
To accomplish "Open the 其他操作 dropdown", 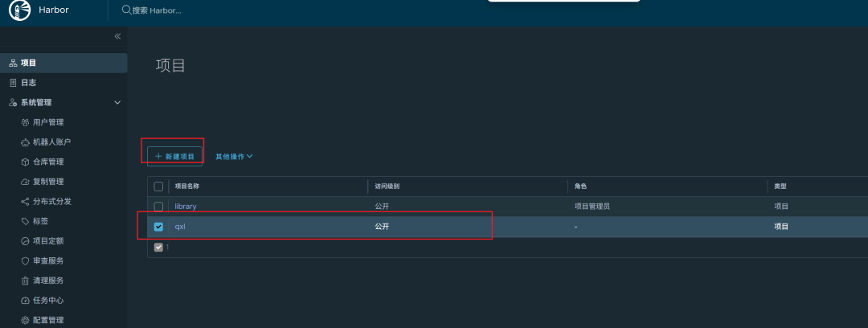I will (234, 157).
